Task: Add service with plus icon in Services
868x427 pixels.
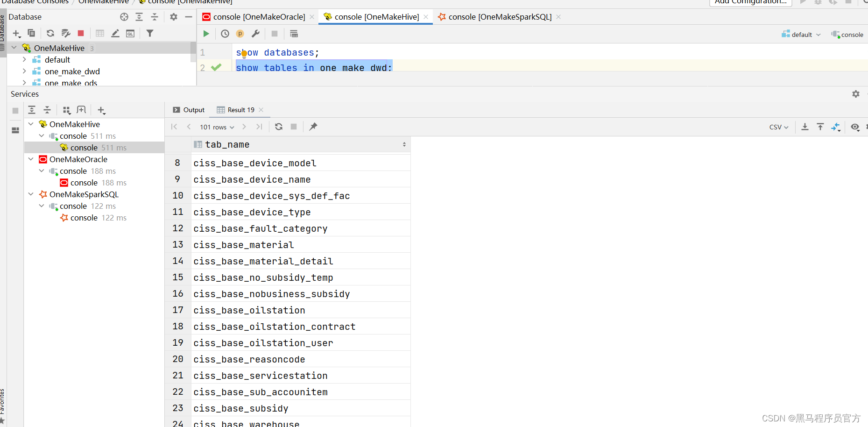Action: click(x=101, y=110)
